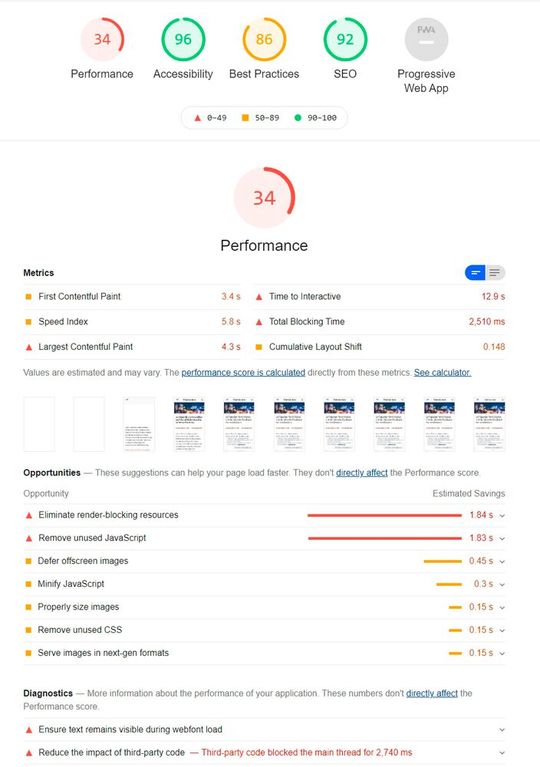This screenshot has height=767, width=540.
Task: Click the '2,510 ms' Total Blocking Time value
Action: pos(487,322)
